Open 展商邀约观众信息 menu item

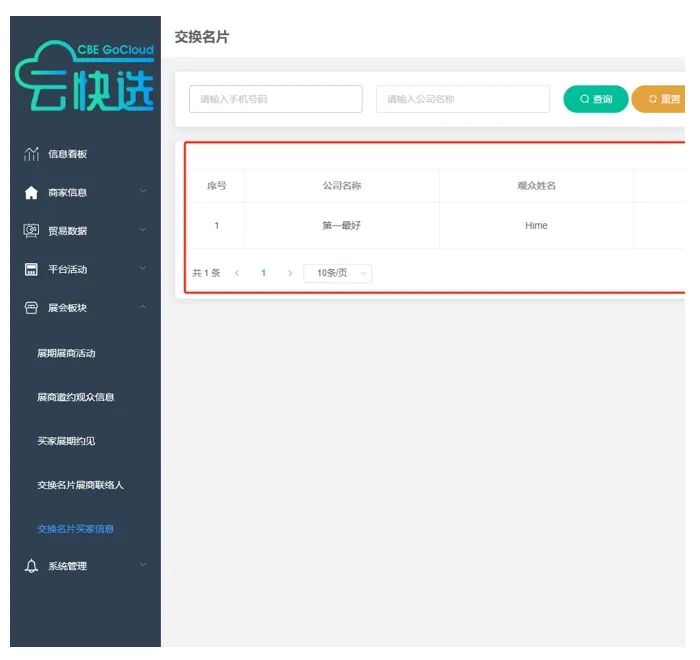click(x=75, y=397)
